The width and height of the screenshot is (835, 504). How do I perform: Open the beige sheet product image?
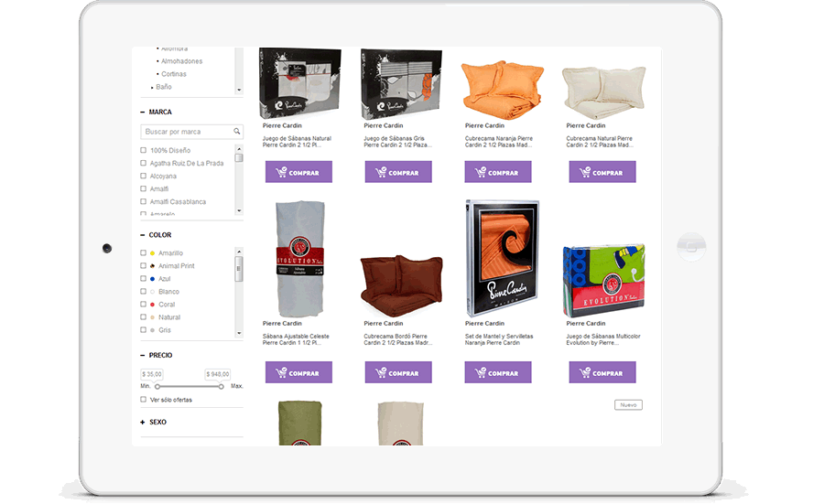coord(400,424)
